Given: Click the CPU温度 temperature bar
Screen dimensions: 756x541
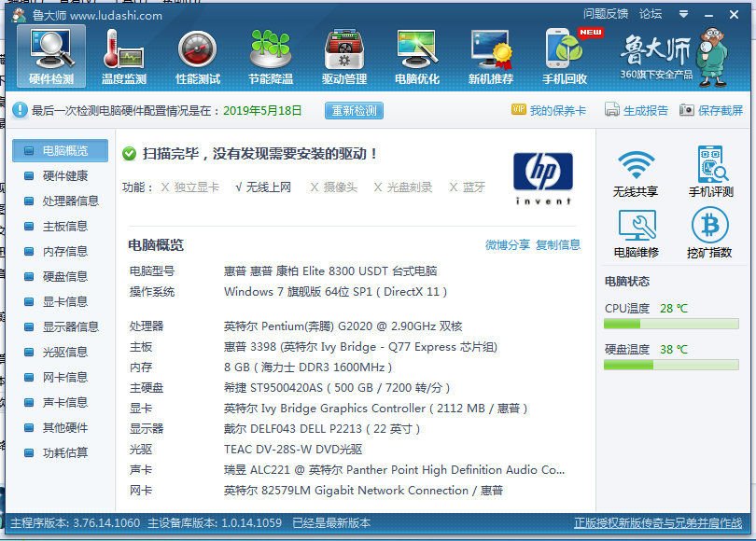Looking at the screenshot, I should click(671, 324).
